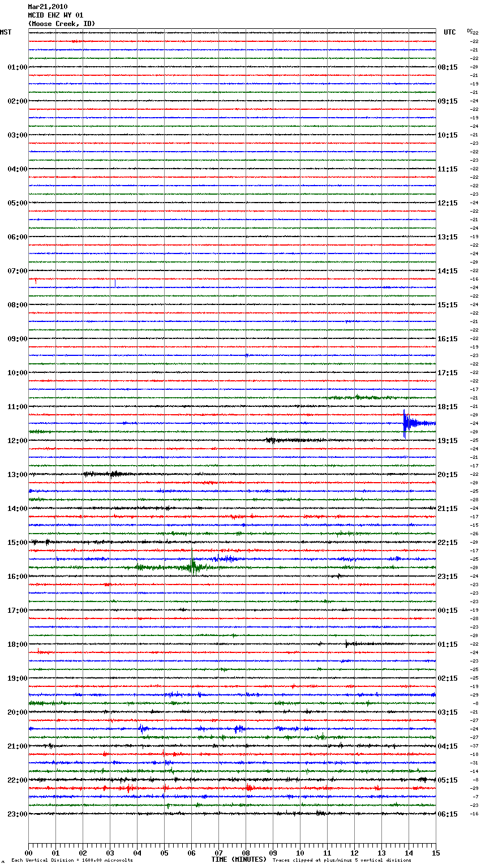Click the 00 minute tick label

coord(28,853)
